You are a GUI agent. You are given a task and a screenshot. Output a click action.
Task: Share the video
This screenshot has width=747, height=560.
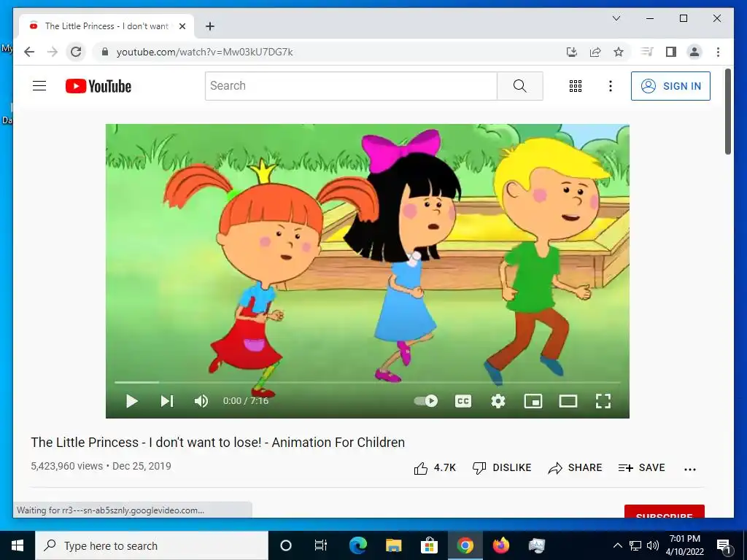[575, 468]
